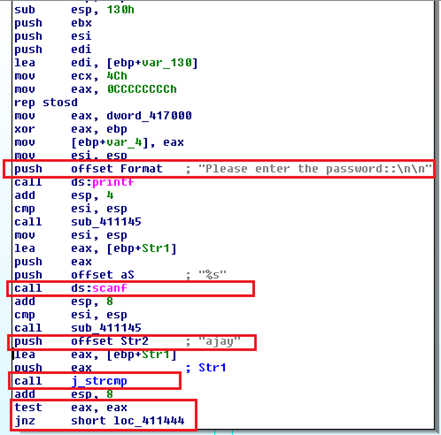Image resolution: width=441 pixels, height=435 pixels.
Task: Follow the j_strcmp call target
Action: click(99, 381)
